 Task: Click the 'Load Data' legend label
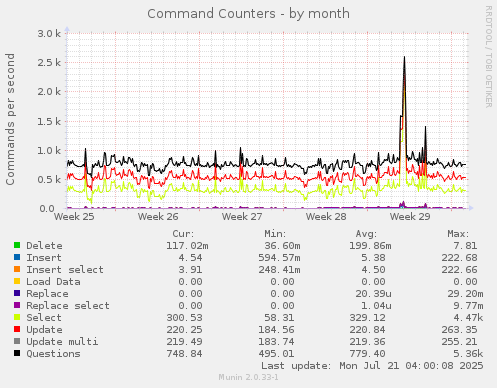[53, 282]
